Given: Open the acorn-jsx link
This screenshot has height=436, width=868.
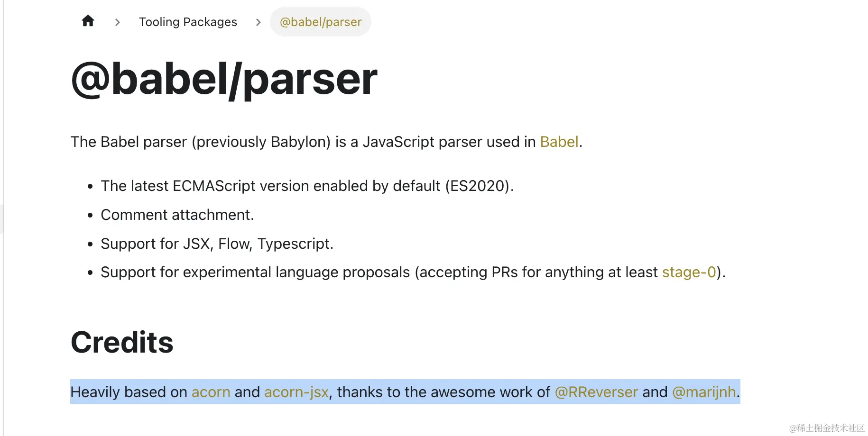Looking at the screenshot, I should point(296,392).
